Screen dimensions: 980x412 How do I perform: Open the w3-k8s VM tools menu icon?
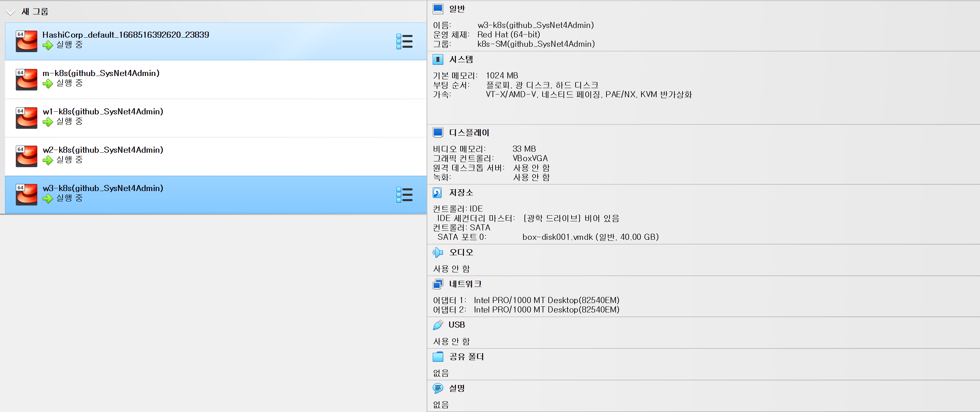(404, 195)
